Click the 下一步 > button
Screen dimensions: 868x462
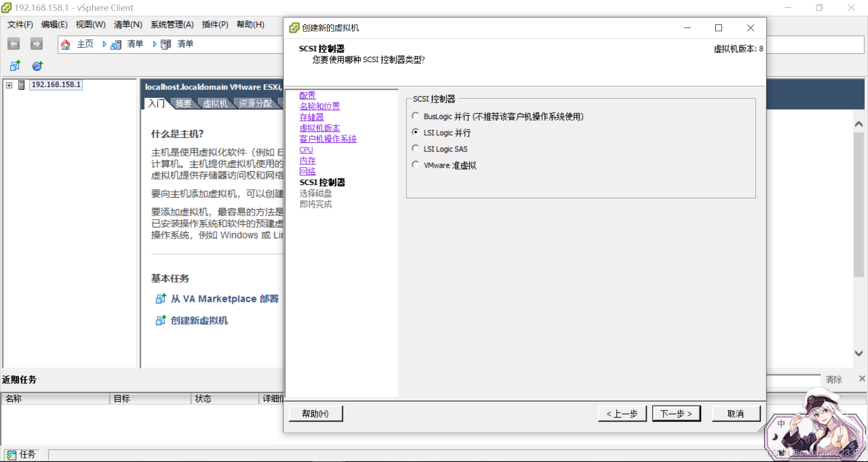(x=676, y=414)
